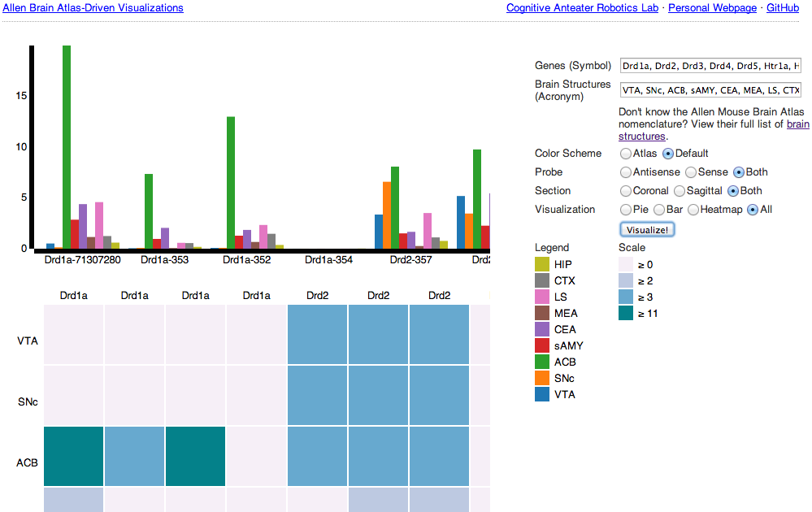Viewport: 812px width, 512px height.
Task: Click the ≥ 0 scale swatch
Action: coord(626,264)
